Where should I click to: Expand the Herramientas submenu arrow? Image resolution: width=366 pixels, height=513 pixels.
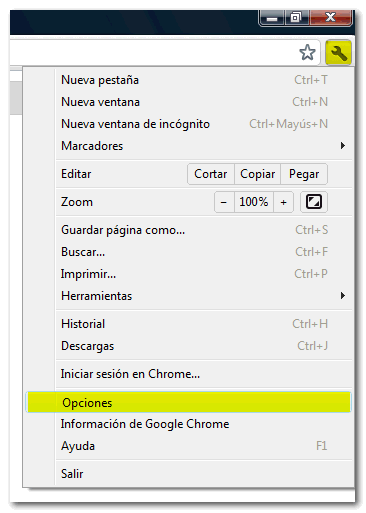(342, 296)
